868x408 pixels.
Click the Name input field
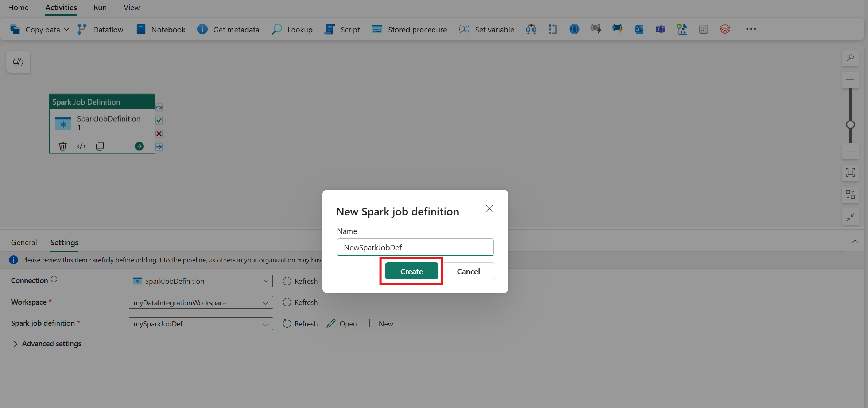pos(415,247)
